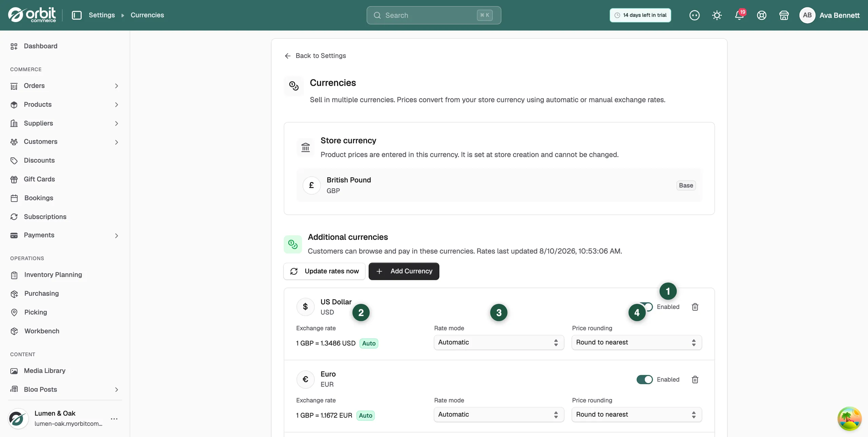Open the help lifebuoy icon

762,15
